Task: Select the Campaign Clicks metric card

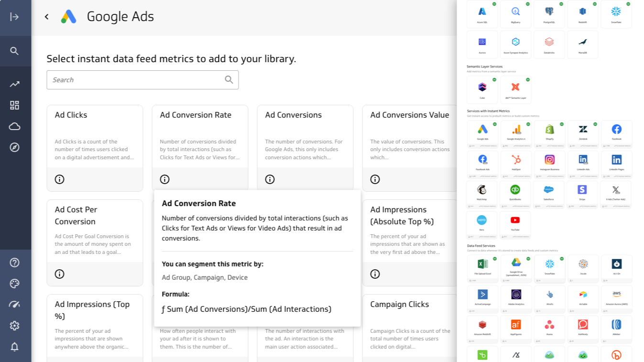Action: (409, 320)
